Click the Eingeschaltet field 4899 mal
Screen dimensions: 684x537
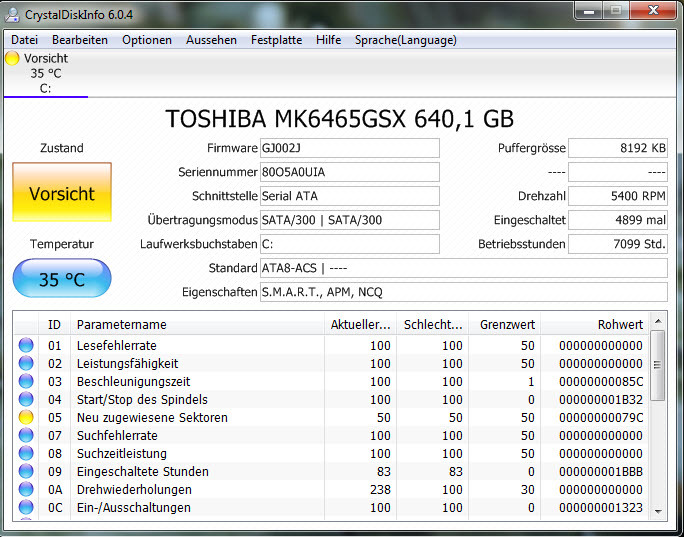click(x=618, y=220)
